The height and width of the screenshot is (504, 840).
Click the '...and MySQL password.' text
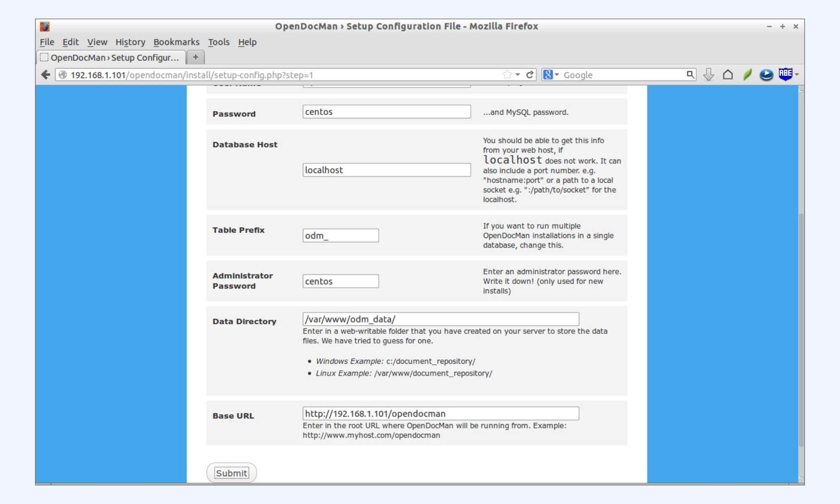(x=525, y=112)
